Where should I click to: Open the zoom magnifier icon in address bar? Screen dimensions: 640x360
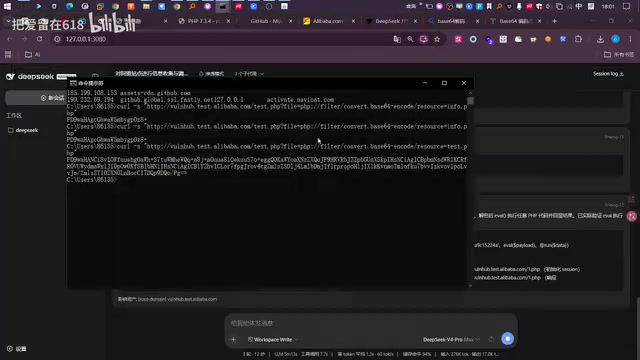(410, 39)
